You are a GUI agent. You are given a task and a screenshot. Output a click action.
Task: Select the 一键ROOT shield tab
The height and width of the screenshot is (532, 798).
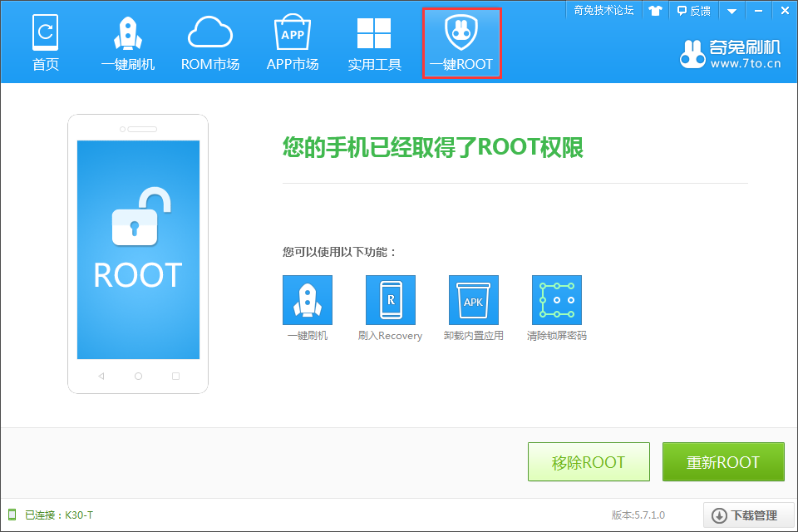point(461,42)
